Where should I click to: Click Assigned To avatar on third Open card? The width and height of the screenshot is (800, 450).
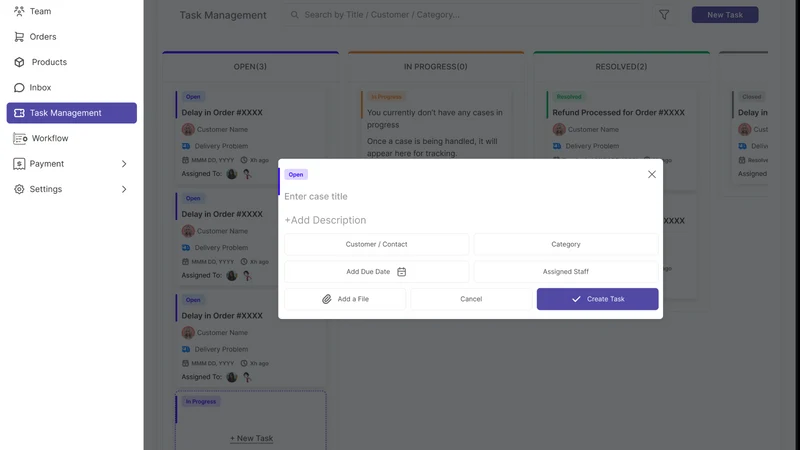click(232, 377)
